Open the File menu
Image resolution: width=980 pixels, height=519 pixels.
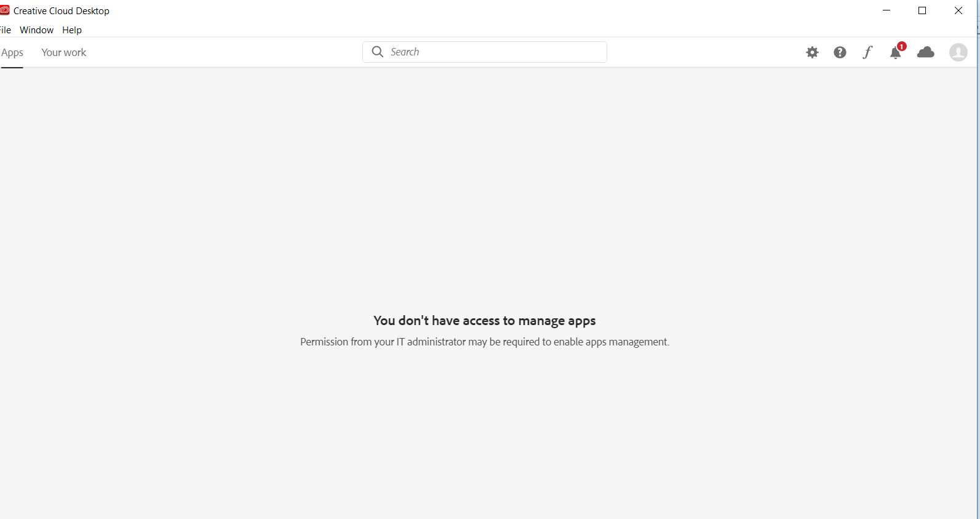(6, 30)
